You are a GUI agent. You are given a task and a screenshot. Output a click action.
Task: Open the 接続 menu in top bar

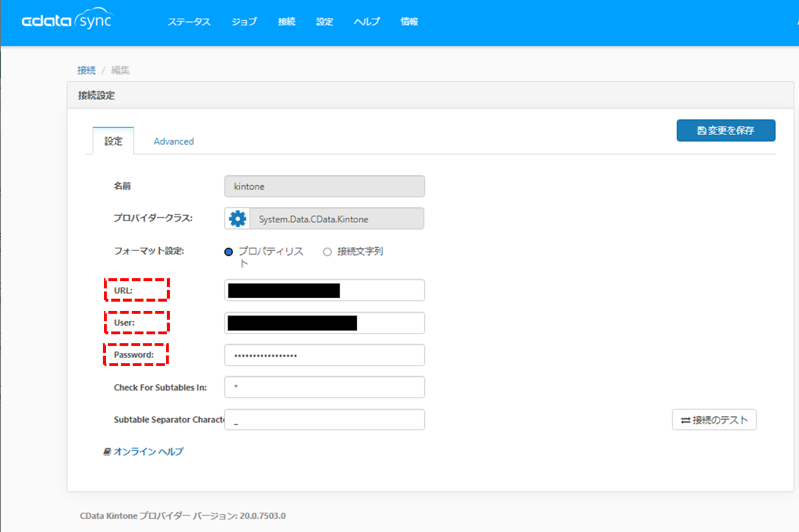point(286,22)
